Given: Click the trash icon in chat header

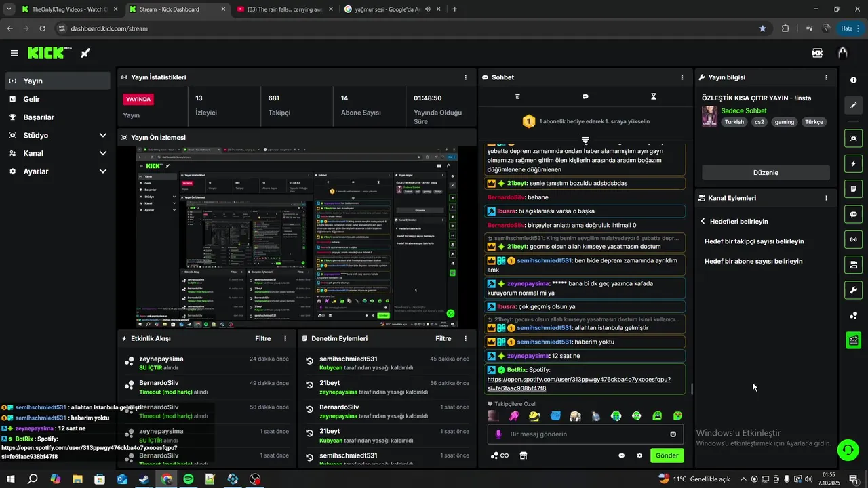Looking at the screenshot, I should click(x=517, y=96).
